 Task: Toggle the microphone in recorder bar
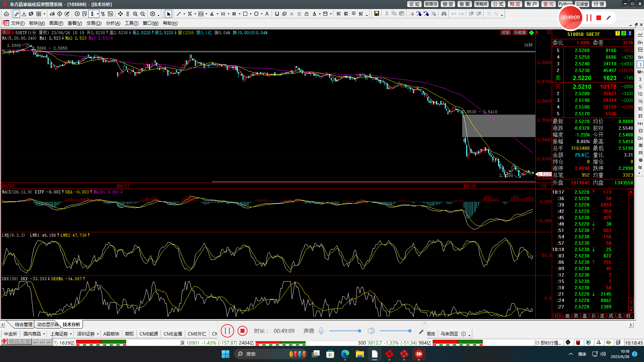pyautogui.click(x=321, y=331)
